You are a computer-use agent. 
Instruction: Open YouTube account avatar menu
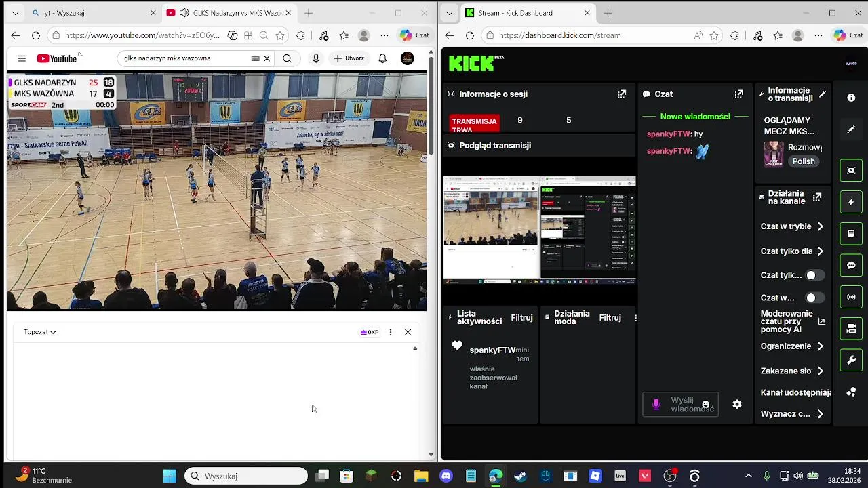click(x=407, y=58)
